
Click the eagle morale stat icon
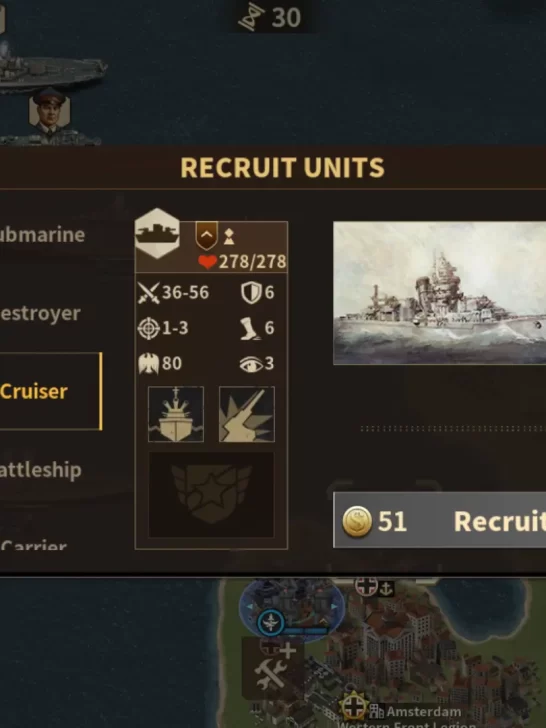pos(149,364)
